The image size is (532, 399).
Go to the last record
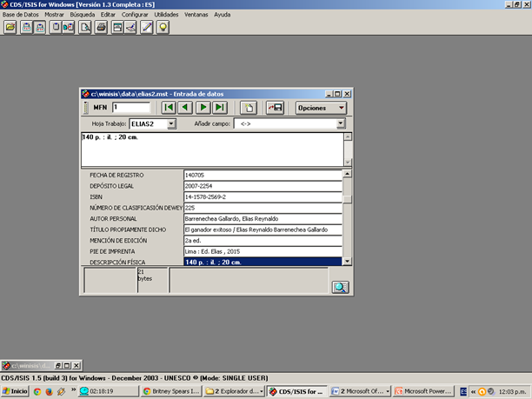click(x=220, y=108)
